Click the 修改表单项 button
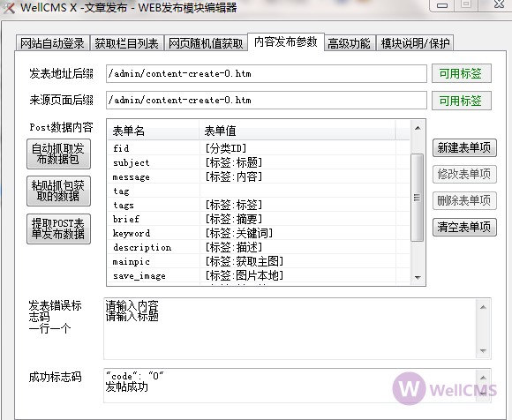This screenshot has height=420, width=512. 464,174
